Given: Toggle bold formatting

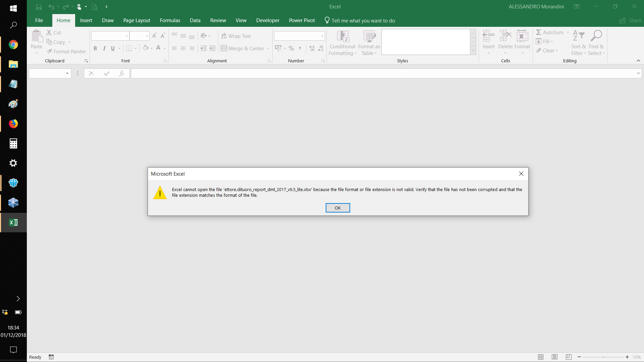Looking at the screenshot, I should tap(95, 48).
